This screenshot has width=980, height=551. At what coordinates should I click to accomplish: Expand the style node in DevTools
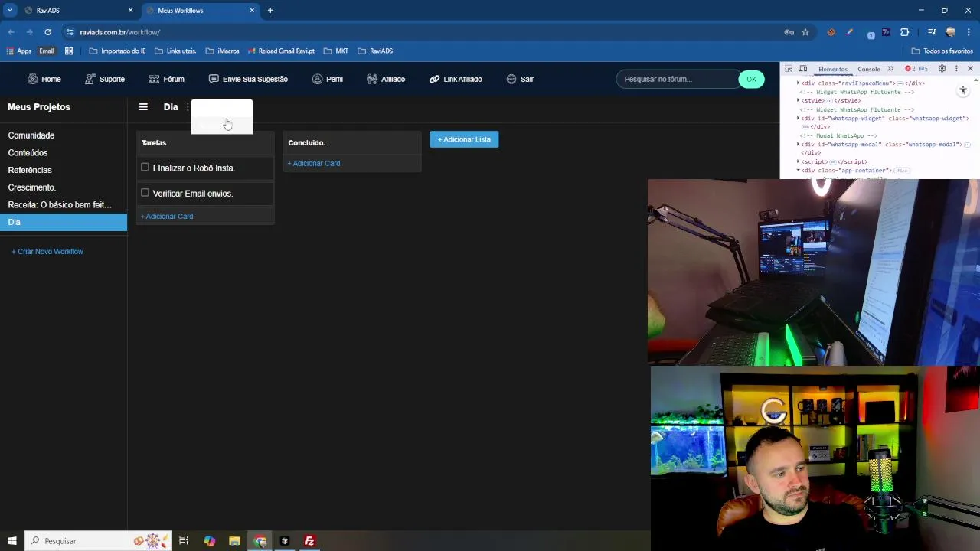799,100
